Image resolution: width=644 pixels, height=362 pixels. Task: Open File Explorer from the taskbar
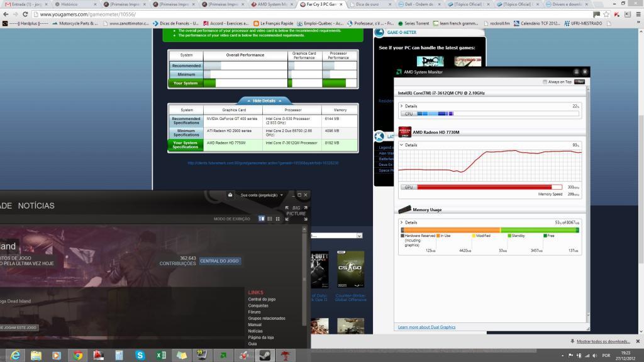click(36, 355)
